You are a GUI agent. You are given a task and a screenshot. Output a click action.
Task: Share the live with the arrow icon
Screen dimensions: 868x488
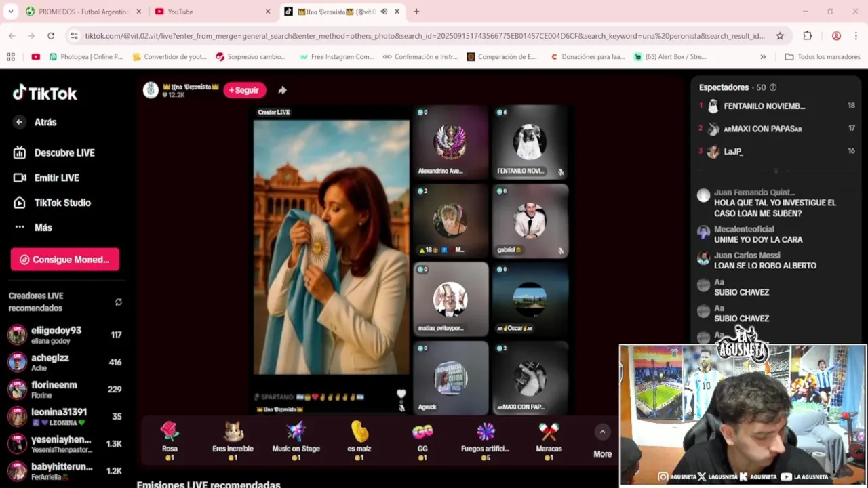point(282,90)
